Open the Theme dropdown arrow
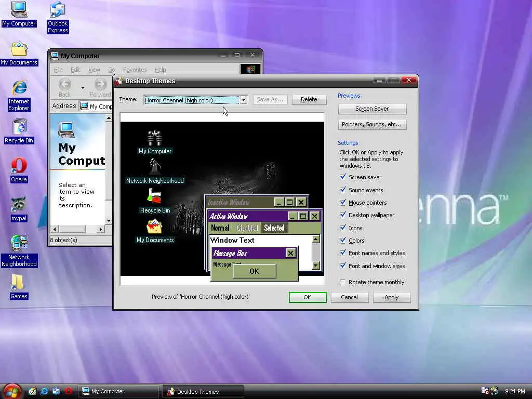The image size is (532, 399). [x=243, y=100]
